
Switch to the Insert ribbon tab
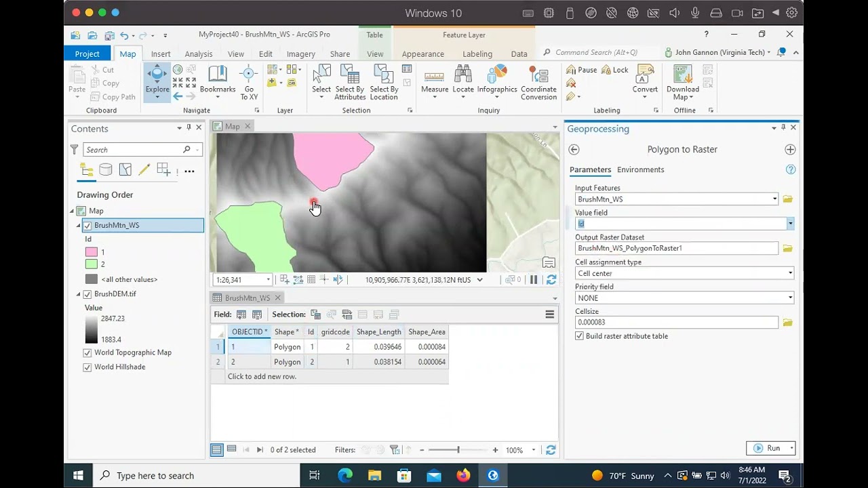pyautogui.click(x=161, y=54)
